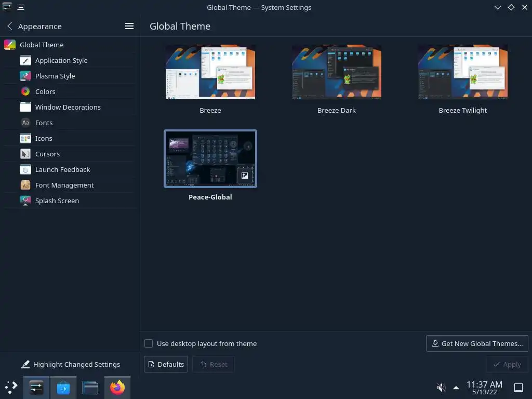Viewport: 532px width, 399px height.
Task: Click the muted volume tray icon
Action: pyautogui.click(x=441, y=388)
